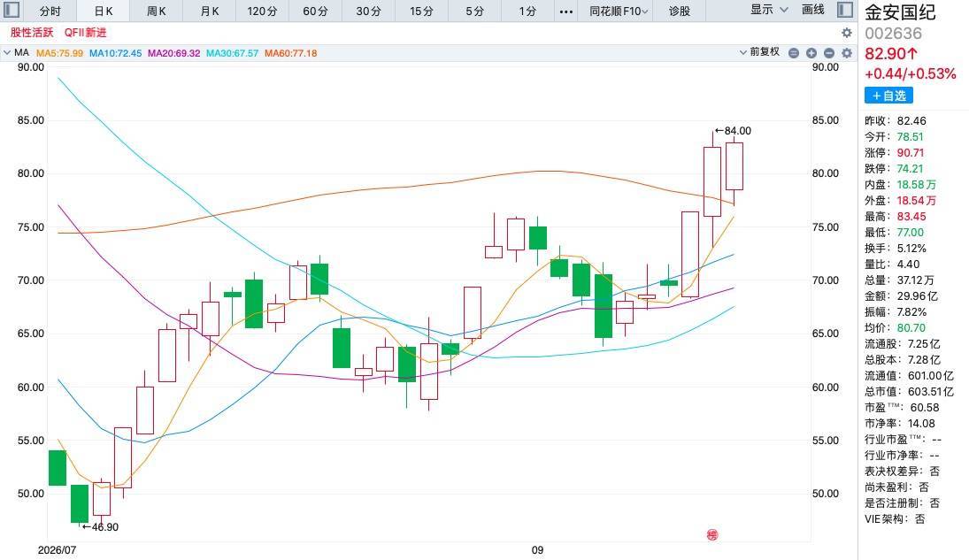Image resolution: width=969 pixels, height=560 pixels.
Task: Expand the MA indicator chevron
Action: pos(7,53)
